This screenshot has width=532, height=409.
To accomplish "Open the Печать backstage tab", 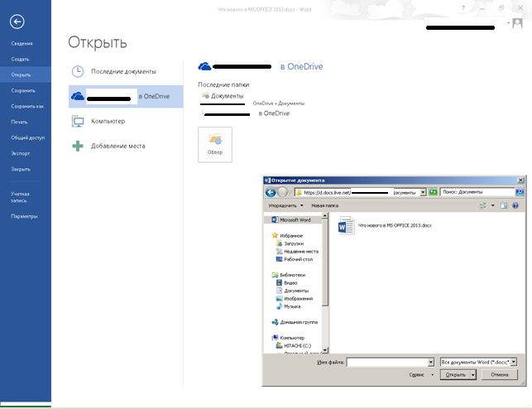I will pos(19,122).
